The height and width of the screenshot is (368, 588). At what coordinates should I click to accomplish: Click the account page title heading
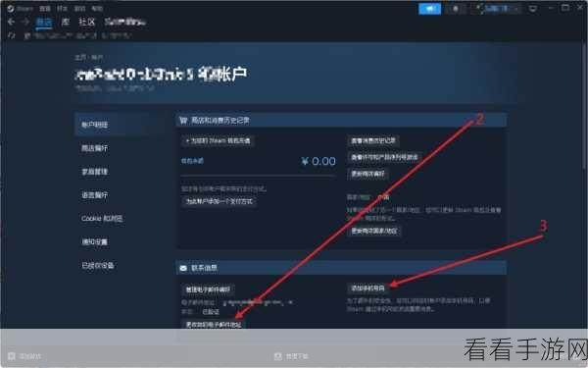pos(162,74)
